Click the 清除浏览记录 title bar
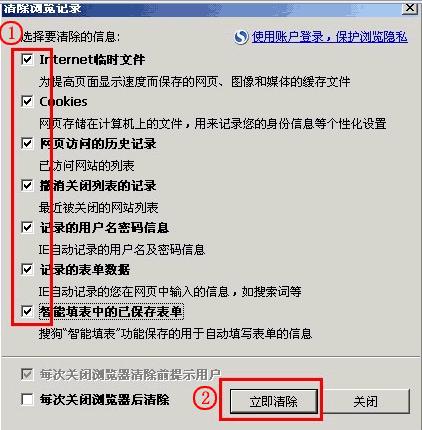The height and width of the screenshot is (430, 422). point(200,8)
